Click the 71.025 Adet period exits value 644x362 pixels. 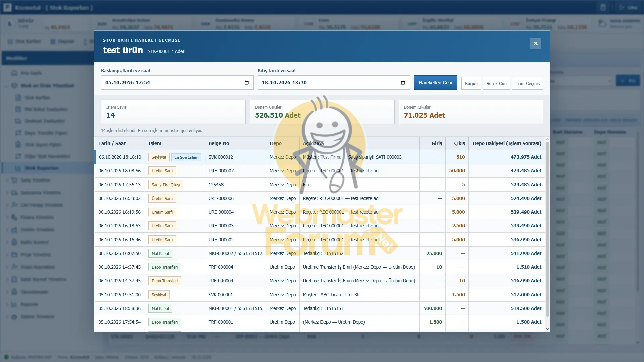coord(424,115)
